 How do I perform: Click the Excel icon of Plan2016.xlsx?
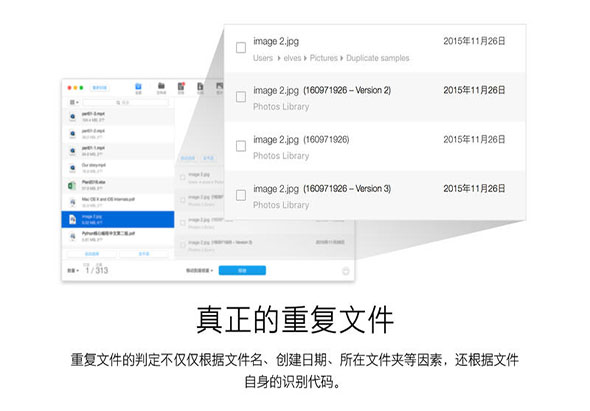(x=72, y=186)
